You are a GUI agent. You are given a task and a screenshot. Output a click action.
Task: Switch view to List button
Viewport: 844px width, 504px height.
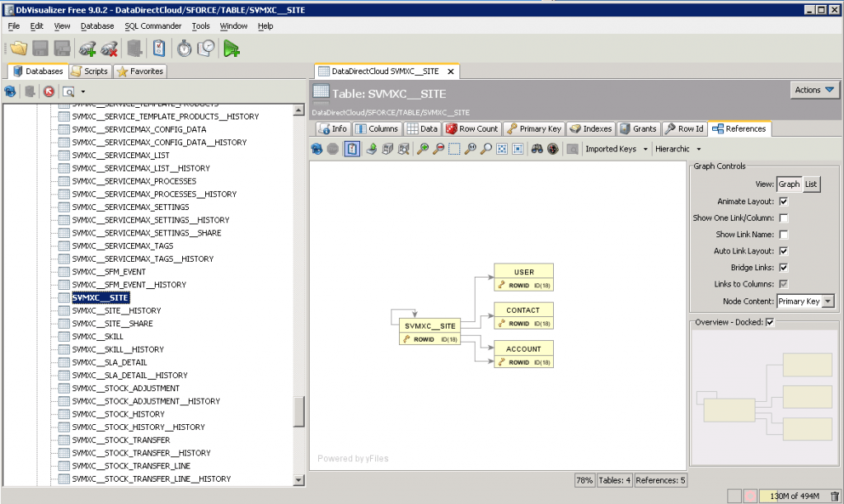pos(811,184)
